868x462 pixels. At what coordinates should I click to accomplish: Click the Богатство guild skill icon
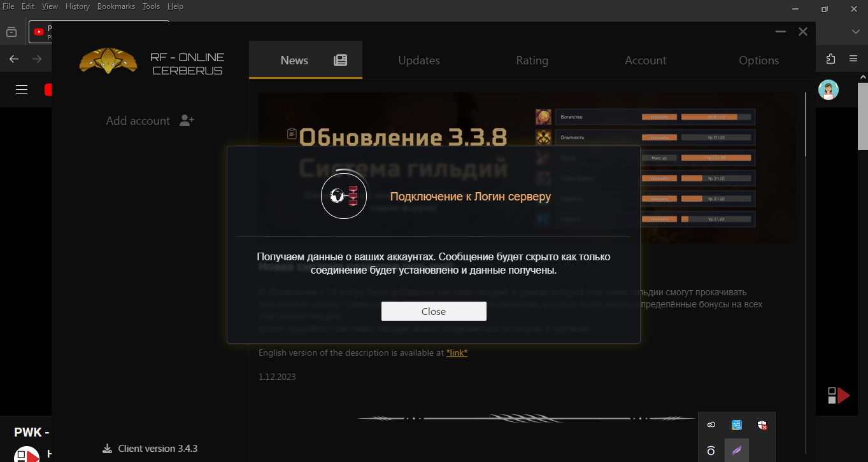tap(543, 117)
